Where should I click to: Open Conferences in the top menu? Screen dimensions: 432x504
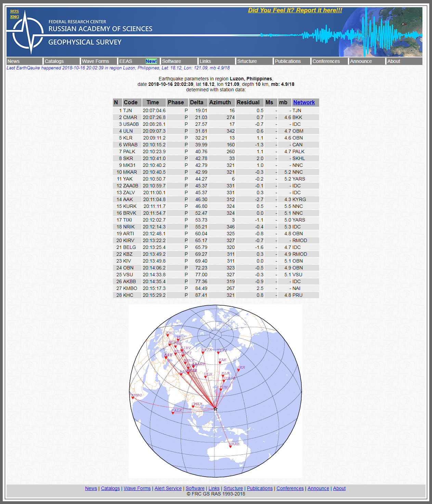pos(326,61)
